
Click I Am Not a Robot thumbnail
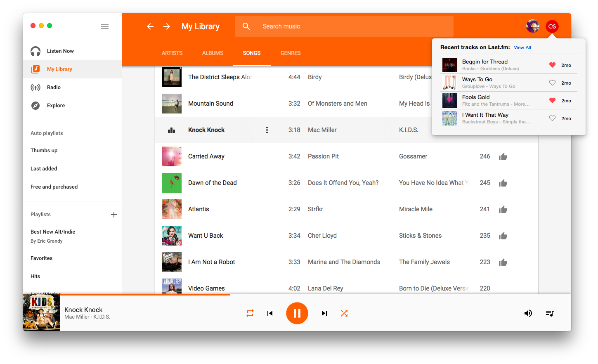(172, 262)
